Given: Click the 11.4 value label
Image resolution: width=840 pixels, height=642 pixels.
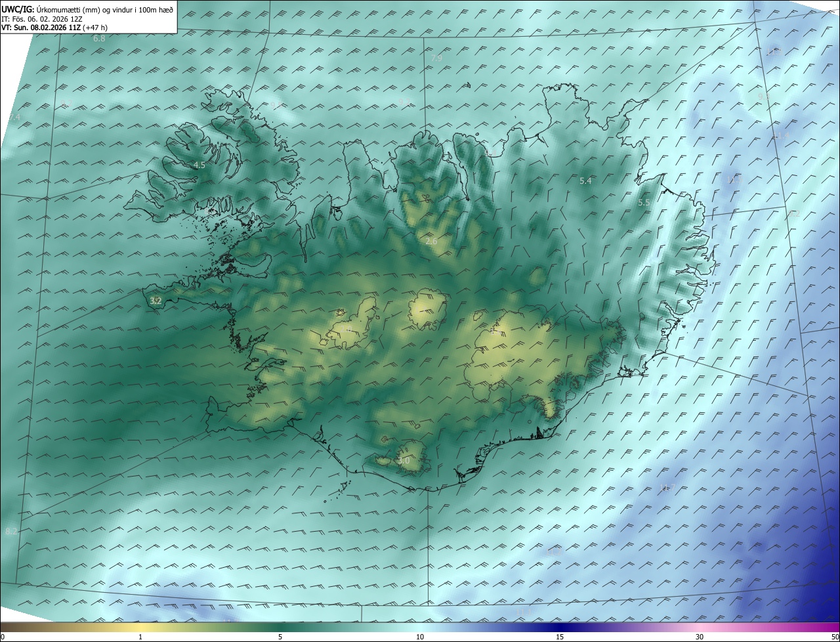Looking at the screenshot, I should pos(782,136).
